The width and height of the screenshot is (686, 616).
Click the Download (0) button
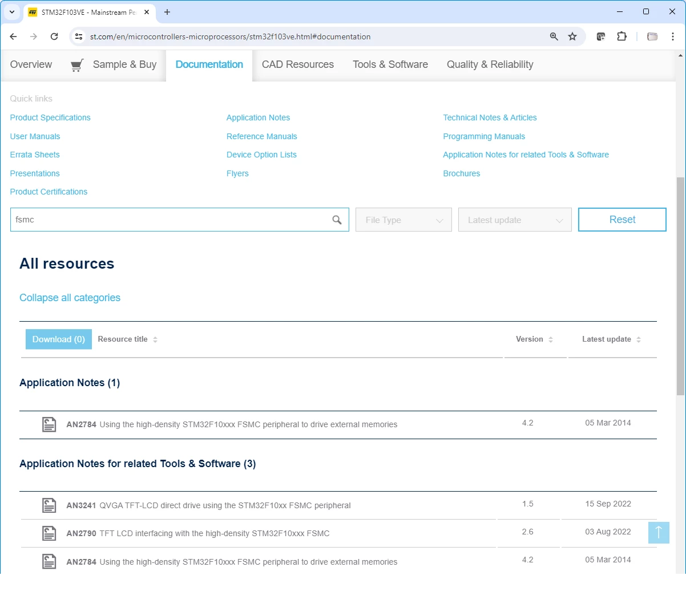[59, 339]
